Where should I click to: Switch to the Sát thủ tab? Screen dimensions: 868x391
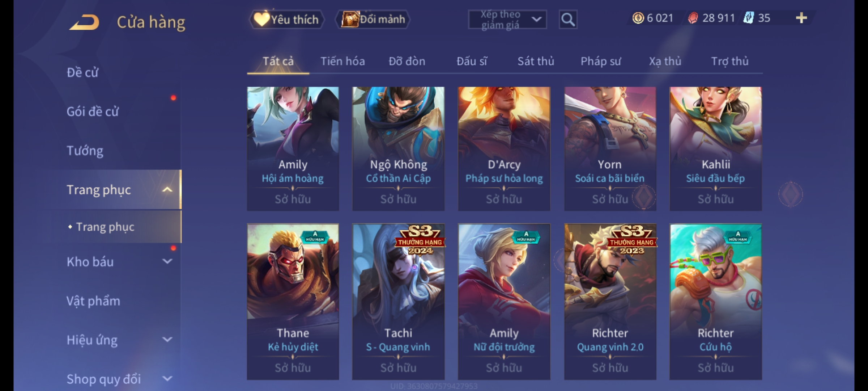pyautogui.click(x=536, y=61)
